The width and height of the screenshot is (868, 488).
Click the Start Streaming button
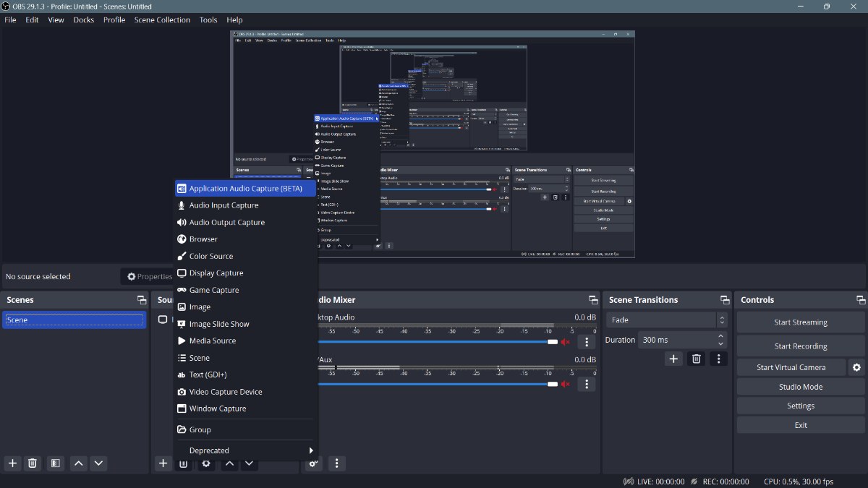[x=801, y=322]
